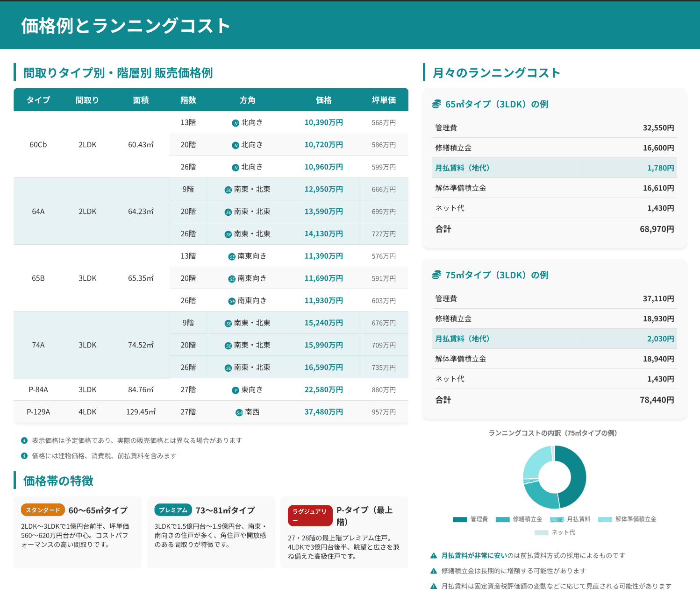The image size is (700, 609).
Task: Switch to the 間取りタイプ別・階層別 販売価格例 section header
Action: [x=118, y=73]
